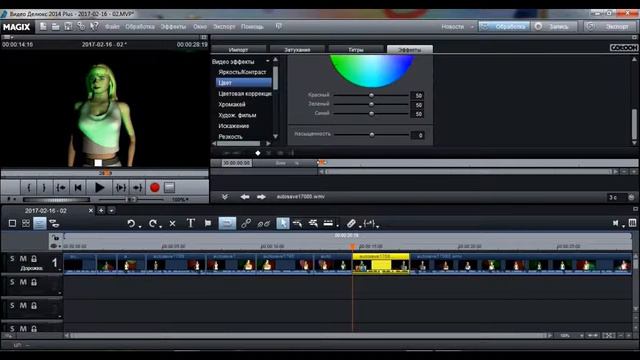Open the track 1 options dropdown arrow
640x360 pixels.
tap(60, 270)
